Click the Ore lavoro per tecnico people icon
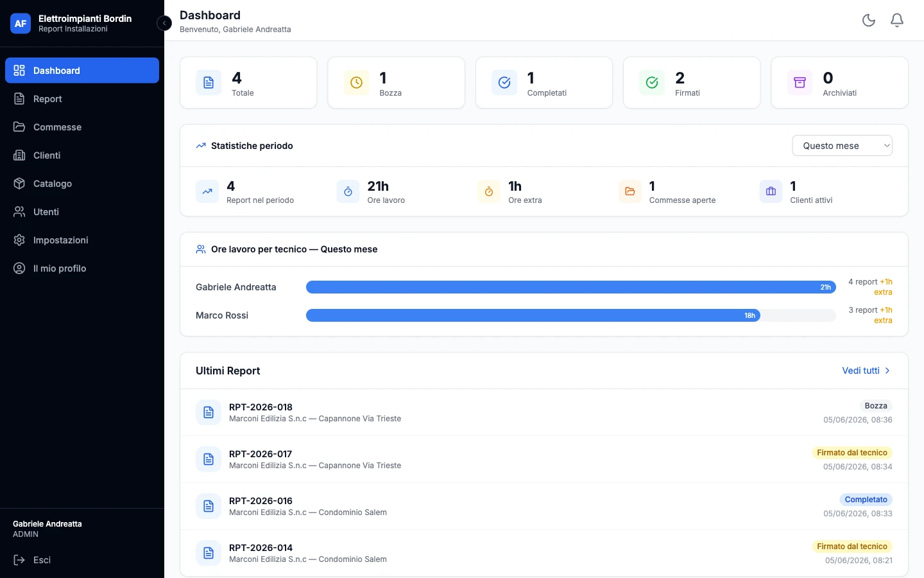Image resolution: width=924 pixels, height=578 pixels. (x=201, y=249)
